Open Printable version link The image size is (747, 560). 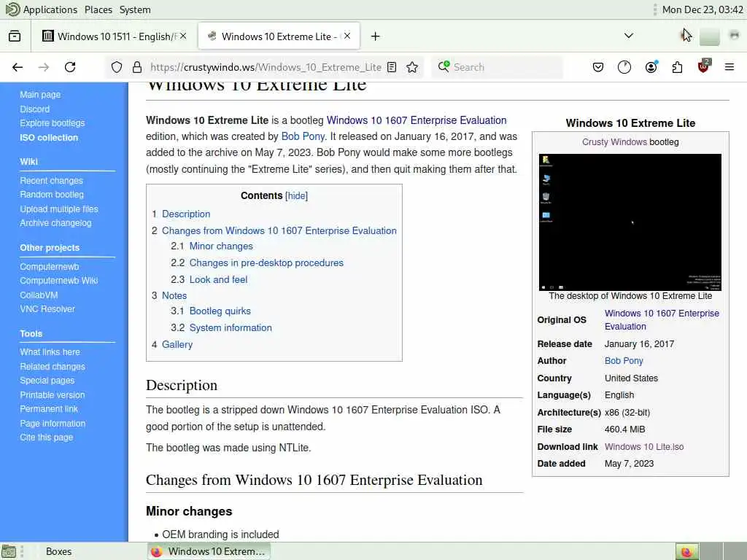53,394
